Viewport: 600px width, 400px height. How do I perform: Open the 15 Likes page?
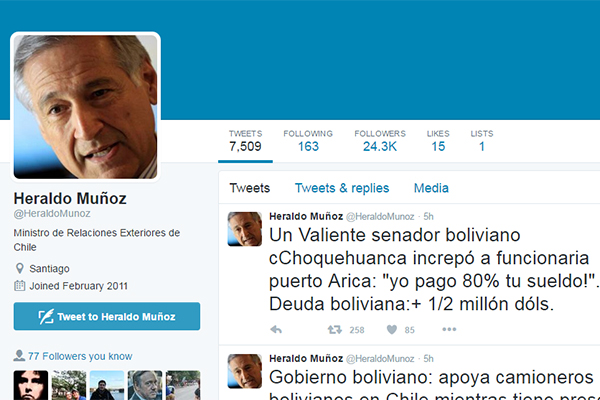438,141
